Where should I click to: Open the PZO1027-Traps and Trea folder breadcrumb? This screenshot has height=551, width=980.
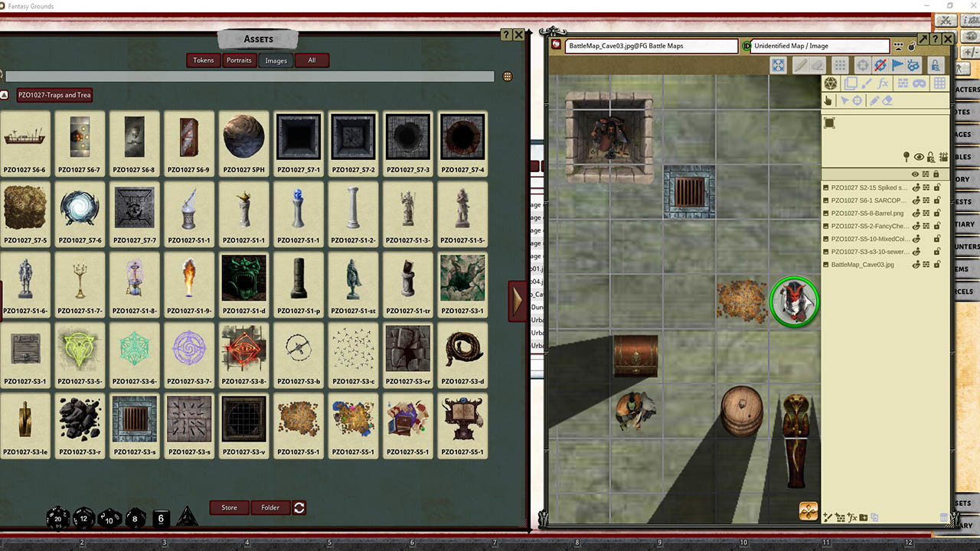click(54, 95)
